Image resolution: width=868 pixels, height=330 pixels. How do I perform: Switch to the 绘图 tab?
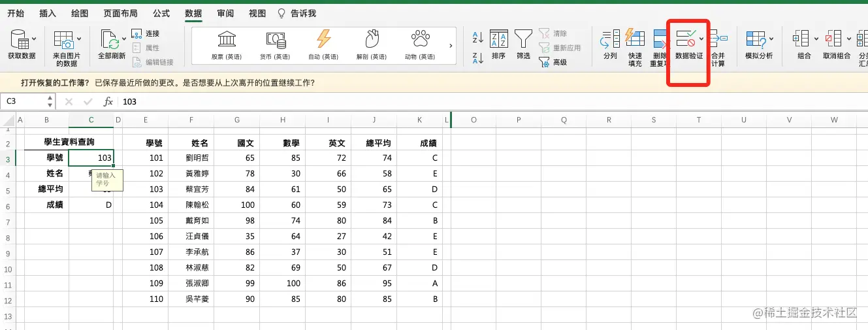[x=80, y=14]
